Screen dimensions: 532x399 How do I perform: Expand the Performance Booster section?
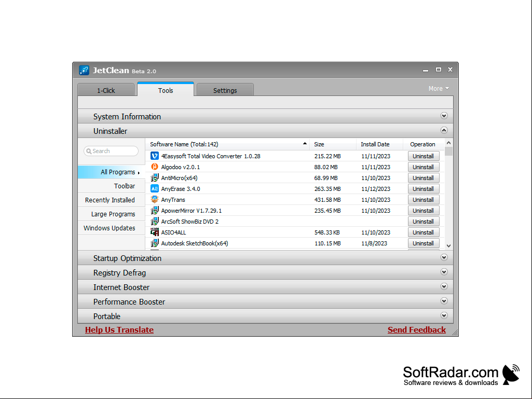point(444,301)
